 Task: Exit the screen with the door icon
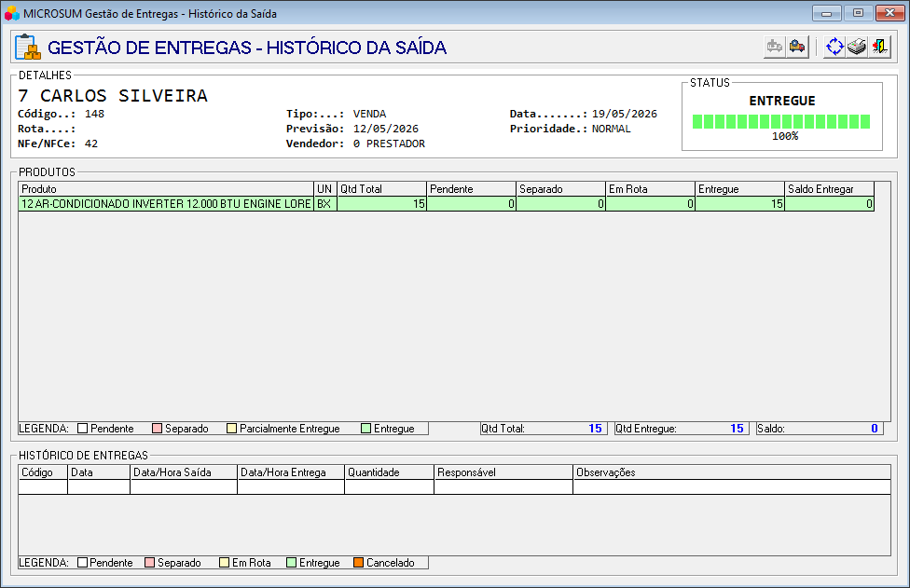(x=879, y=47)
